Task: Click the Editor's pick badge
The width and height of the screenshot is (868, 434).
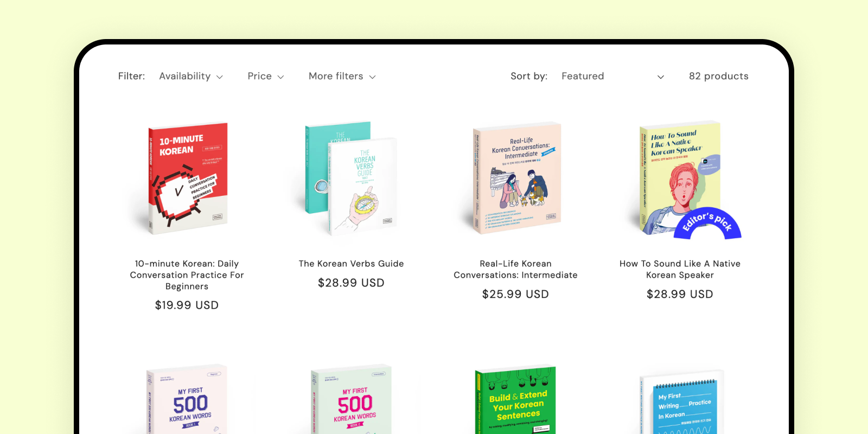Action: [x=707, y=223]
